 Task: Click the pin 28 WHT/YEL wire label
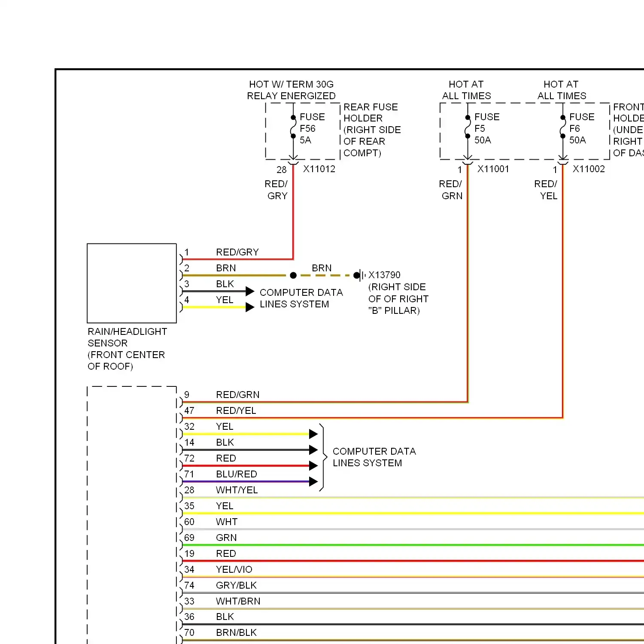(237, 490)
